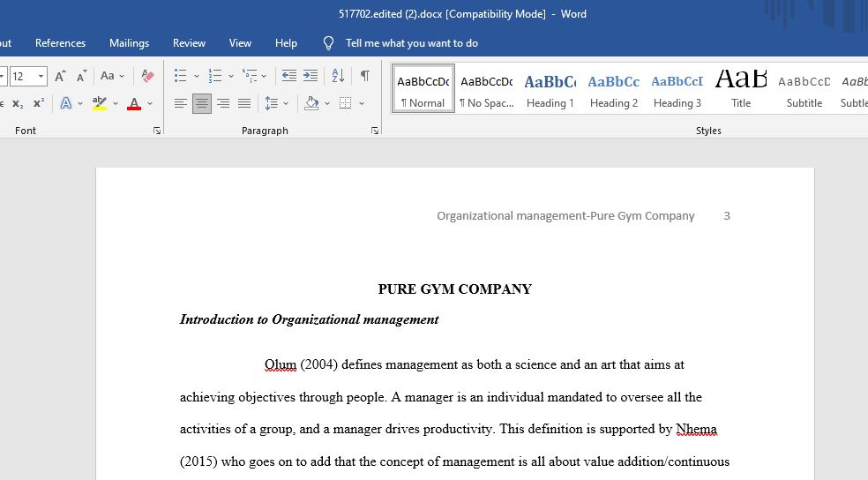Open text effects dropdown arrow
The image size is (868, 480).
point(80,103)
